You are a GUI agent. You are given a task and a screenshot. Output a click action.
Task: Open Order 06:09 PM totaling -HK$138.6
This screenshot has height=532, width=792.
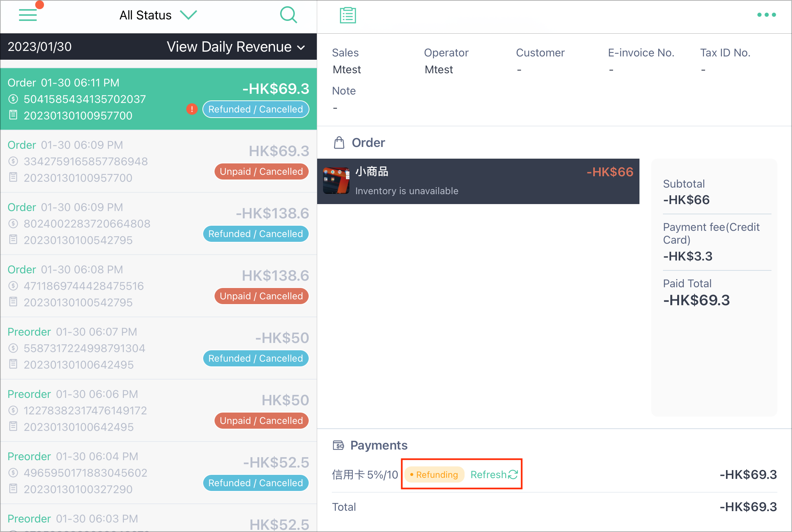[158, 223]
